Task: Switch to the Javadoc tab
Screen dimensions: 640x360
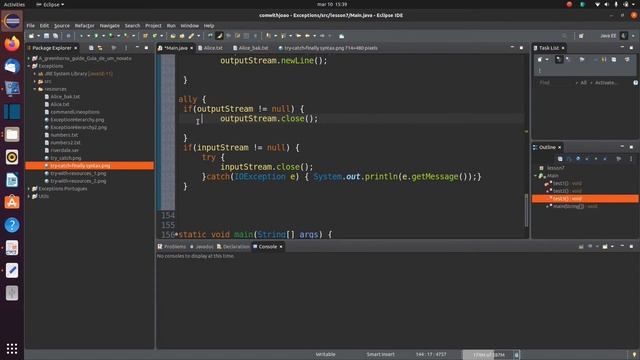Action: click(202, 247)
